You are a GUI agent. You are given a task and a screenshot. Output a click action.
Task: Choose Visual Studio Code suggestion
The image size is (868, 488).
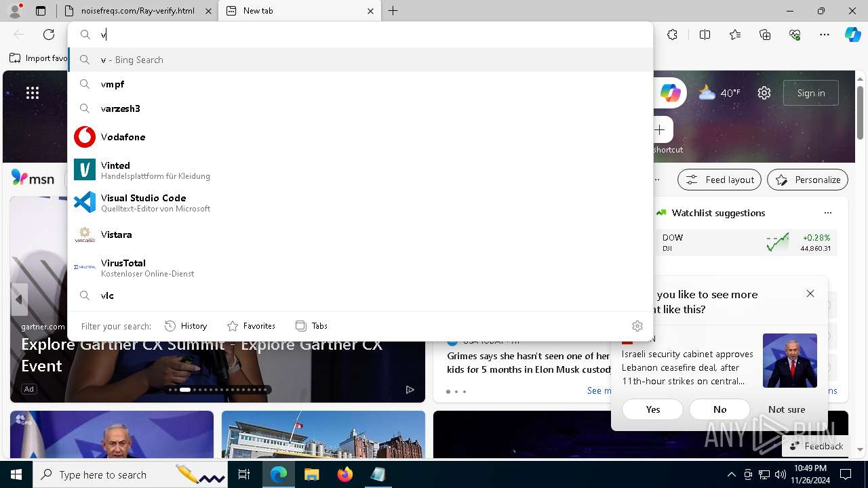pyautogui.click(x=361, y=203)
